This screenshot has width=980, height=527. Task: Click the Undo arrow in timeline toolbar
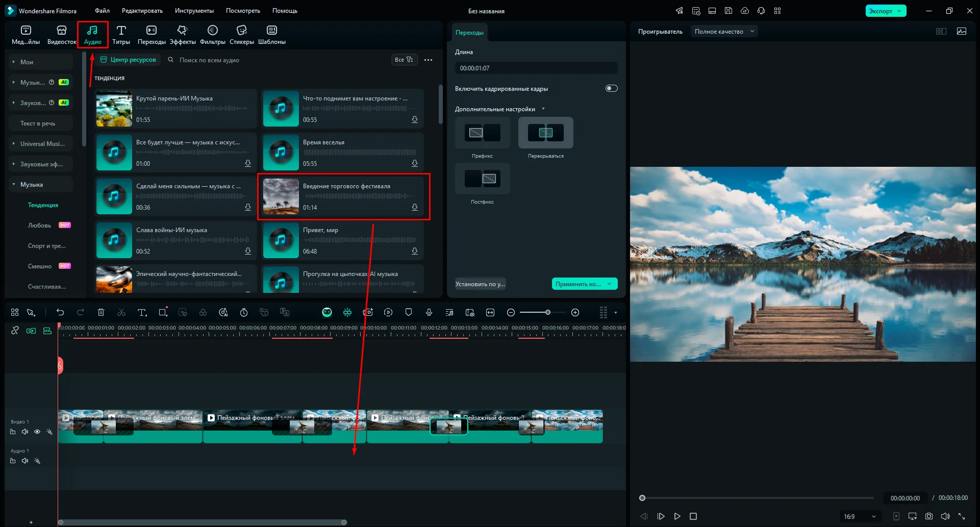(60, 312)
